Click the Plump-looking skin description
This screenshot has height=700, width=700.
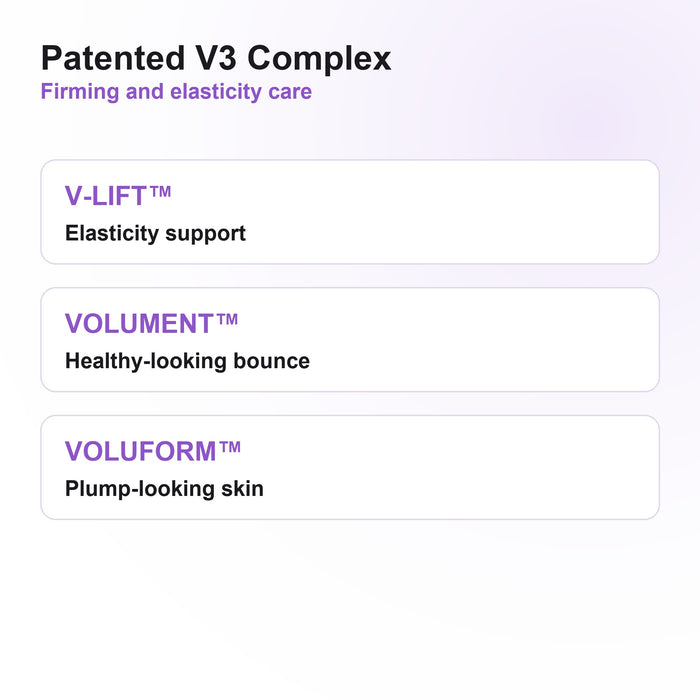164,489
